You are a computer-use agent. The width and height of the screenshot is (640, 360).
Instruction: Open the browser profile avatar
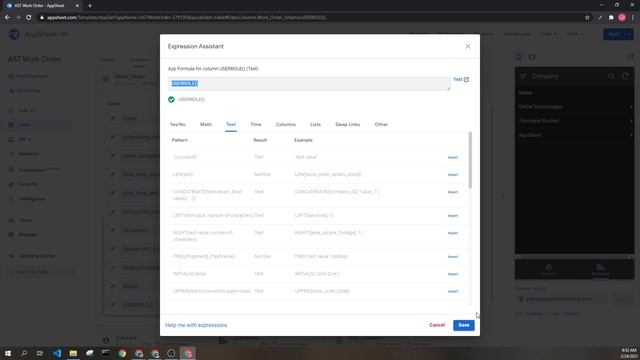(x=622, y=18)
